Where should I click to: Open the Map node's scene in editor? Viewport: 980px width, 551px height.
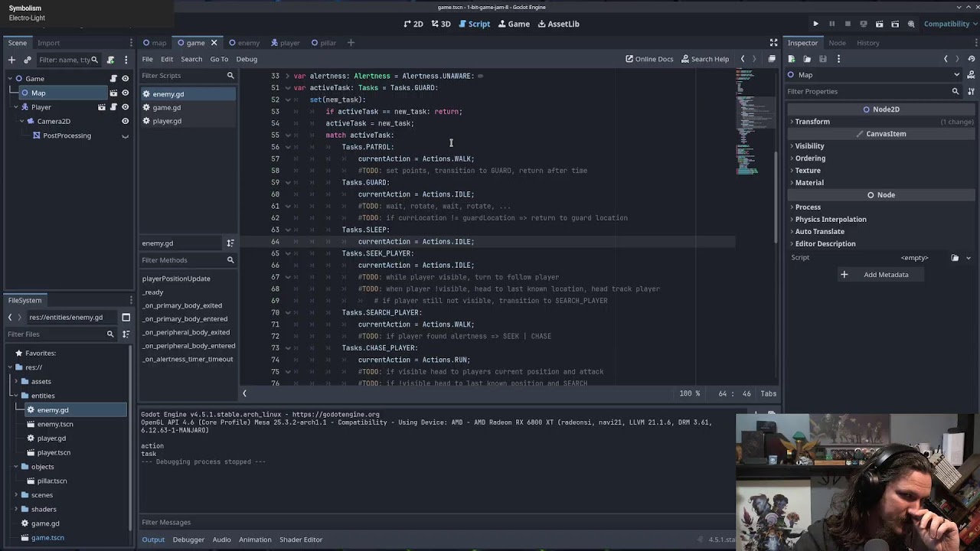coord(113,93)
